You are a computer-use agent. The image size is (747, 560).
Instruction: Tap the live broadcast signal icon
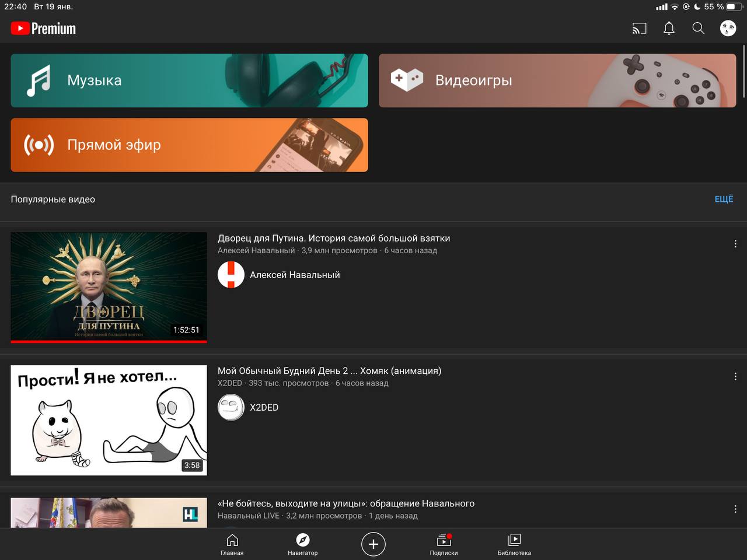39,145
